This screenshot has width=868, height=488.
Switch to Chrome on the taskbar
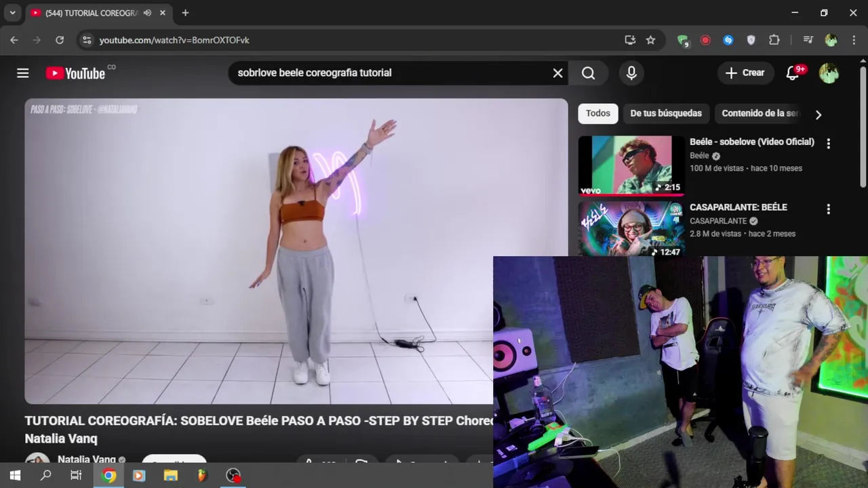click(x=108, y=476)
